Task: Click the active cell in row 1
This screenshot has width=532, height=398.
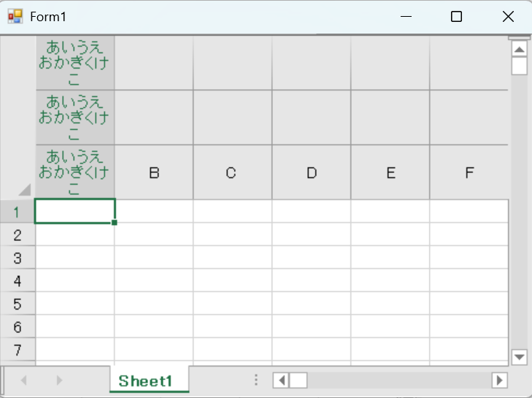Action: click(74, 211)
